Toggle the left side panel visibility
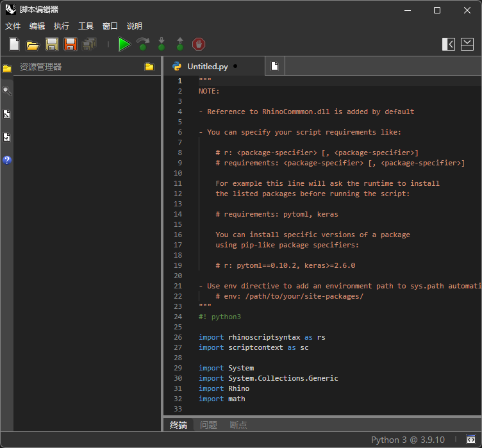 (449, 44)
